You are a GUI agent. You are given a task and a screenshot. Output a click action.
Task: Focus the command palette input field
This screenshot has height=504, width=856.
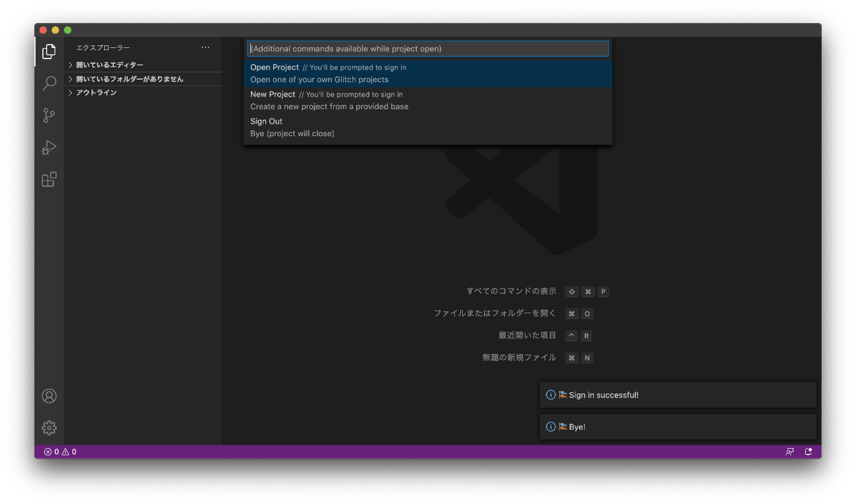click(x=428, y=49)
